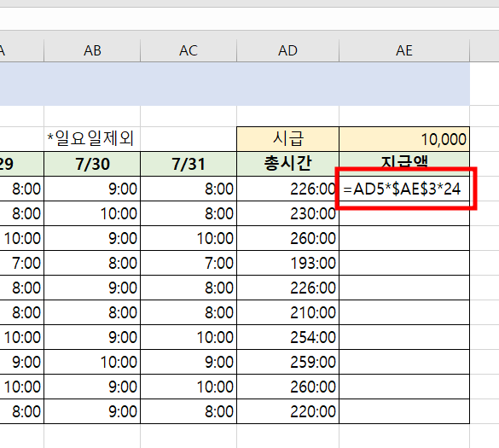The image size is (499, 448).
Task: Click the 7/31 date header cell
Action: click(189, 164)
